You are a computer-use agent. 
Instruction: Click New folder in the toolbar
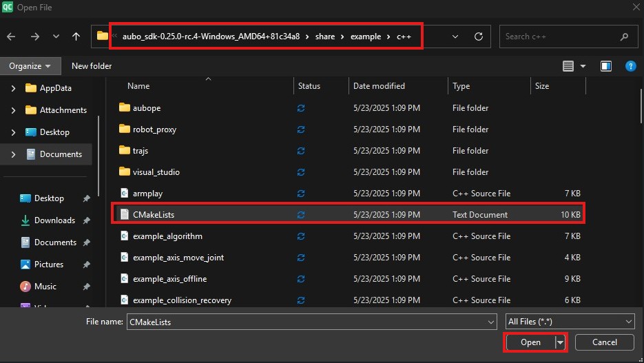coord(92,66)
